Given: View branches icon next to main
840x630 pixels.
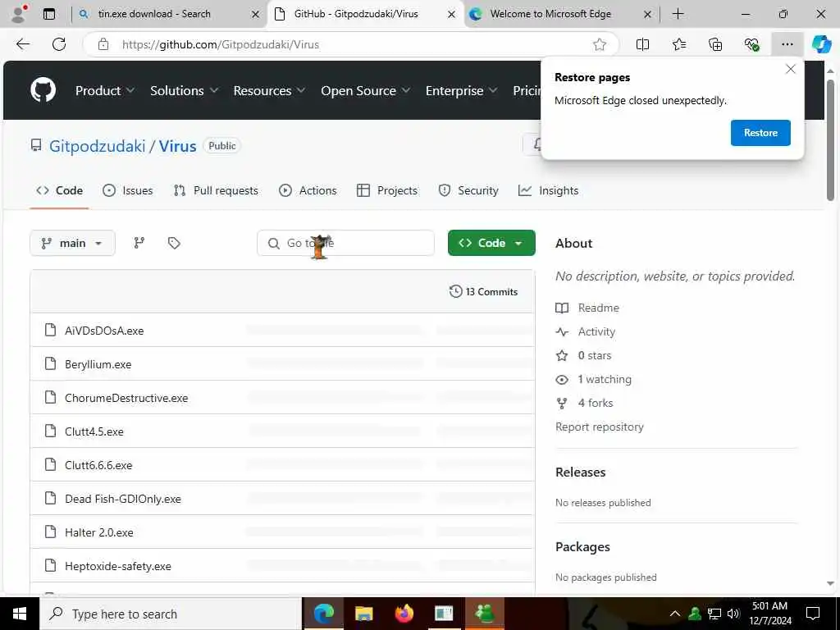Looking at the screenshot, I should (139, 243).
